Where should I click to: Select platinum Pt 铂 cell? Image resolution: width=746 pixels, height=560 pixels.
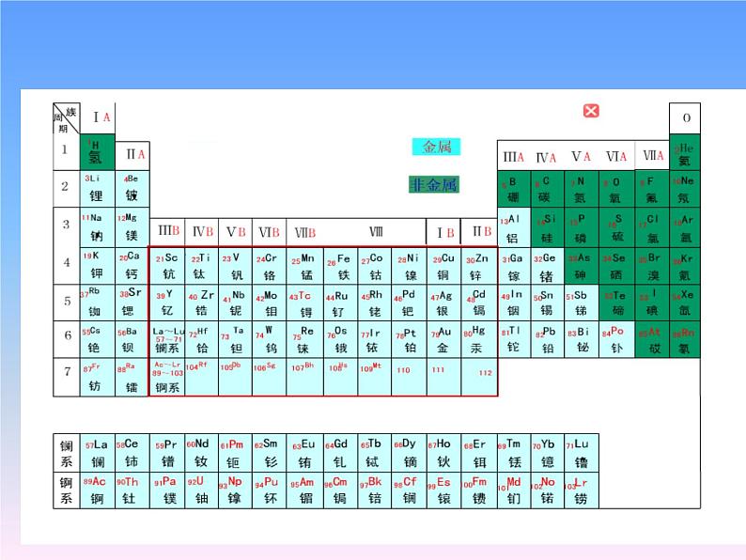point(409,339)
